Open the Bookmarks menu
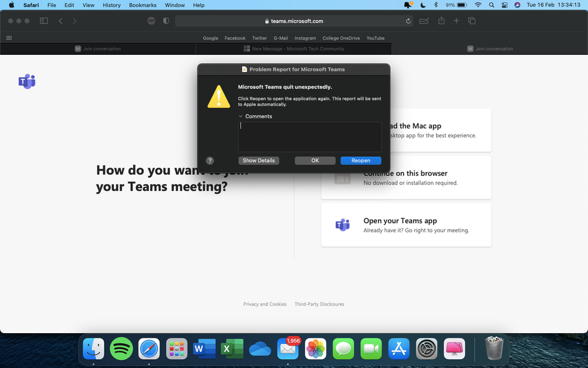Screen dimensions: 588x368 coord(143,5)
